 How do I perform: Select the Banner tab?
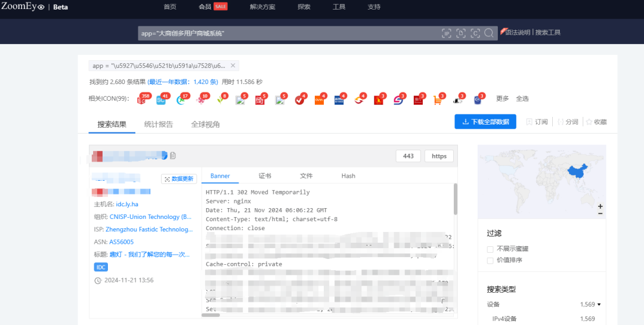[220, 176]
